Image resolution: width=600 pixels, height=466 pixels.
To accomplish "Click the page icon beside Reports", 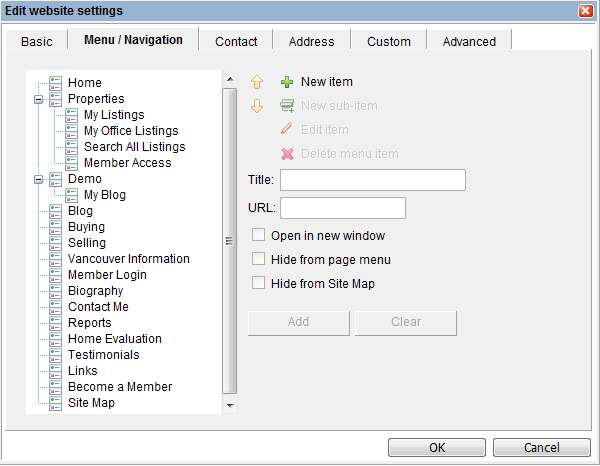I will coord(55,323).
